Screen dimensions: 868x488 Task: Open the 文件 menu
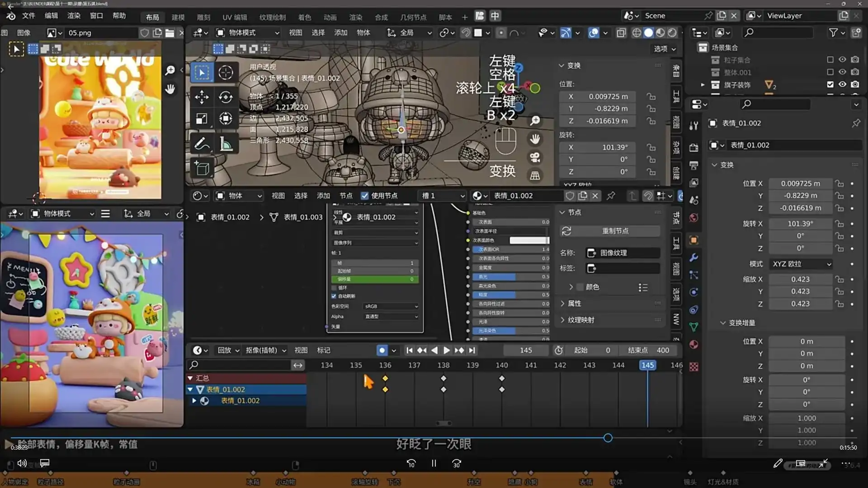[x=28, y=16]
